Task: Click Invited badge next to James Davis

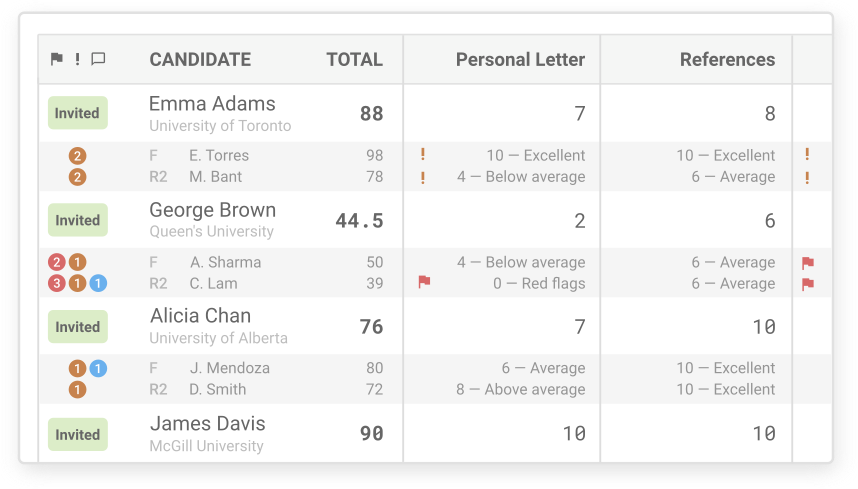Action: [x=78, y=434]
